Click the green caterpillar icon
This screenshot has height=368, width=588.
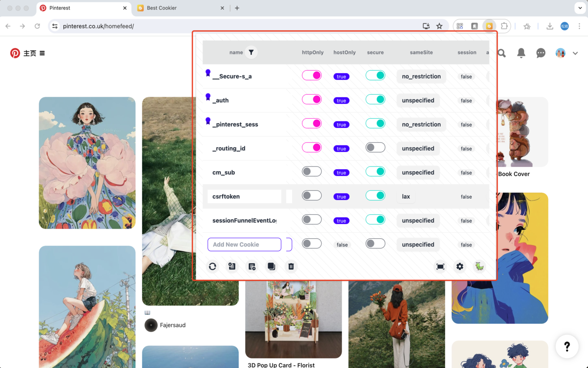(x=480, y=266)
